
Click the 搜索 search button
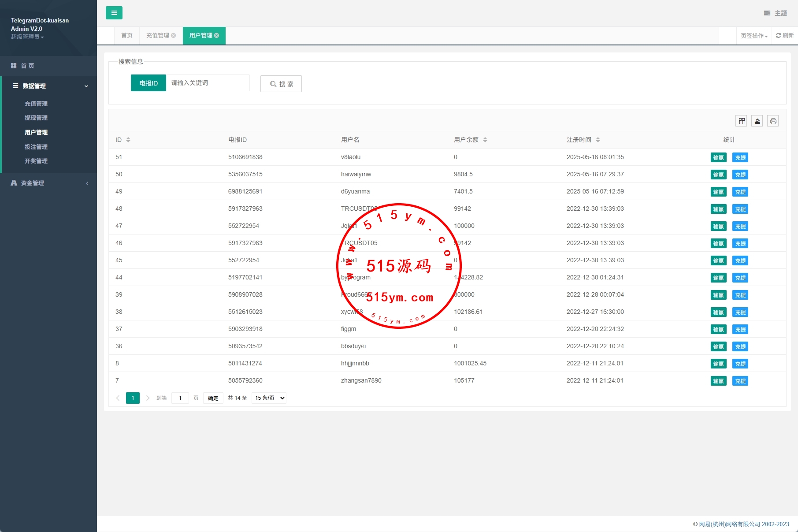pos(281,84)
